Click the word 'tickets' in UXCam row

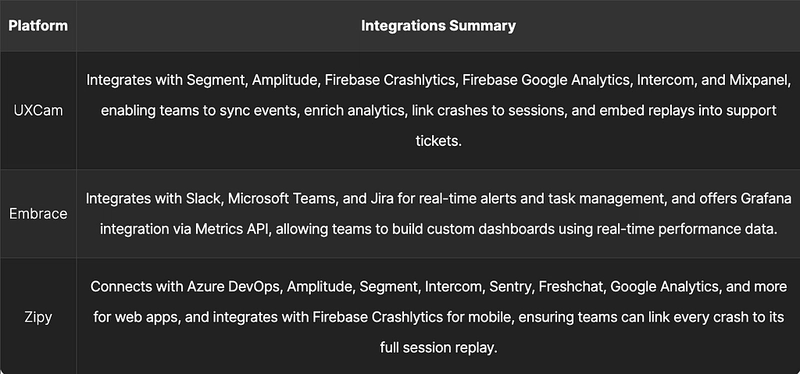click(x=437, y=141)
